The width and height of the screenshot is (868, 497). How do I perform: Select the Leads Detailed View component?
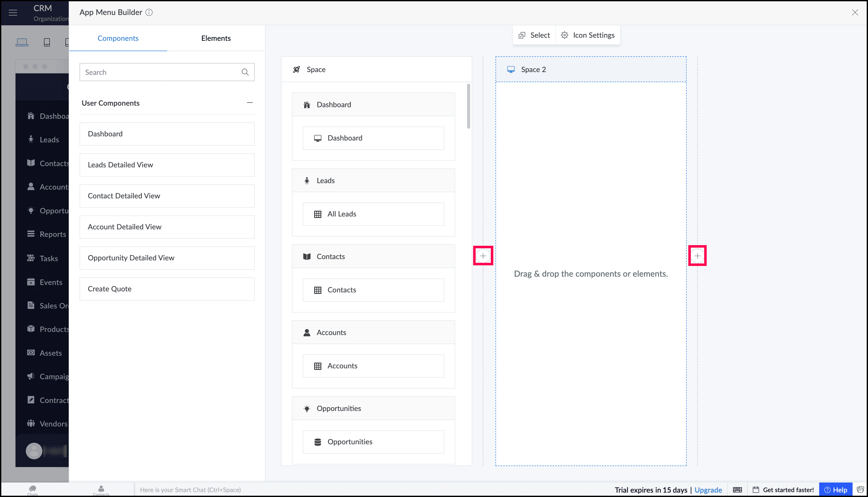coord(167,165)
